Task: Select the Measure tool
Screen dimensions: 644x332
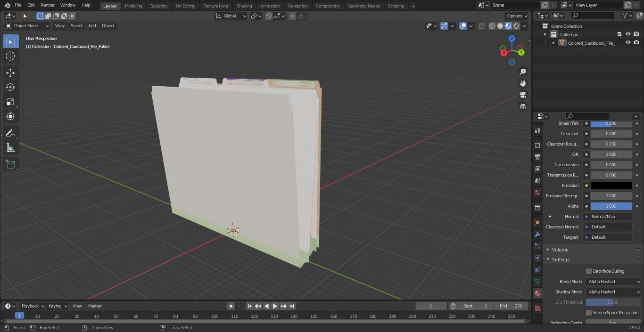Action: pos(10,148)
